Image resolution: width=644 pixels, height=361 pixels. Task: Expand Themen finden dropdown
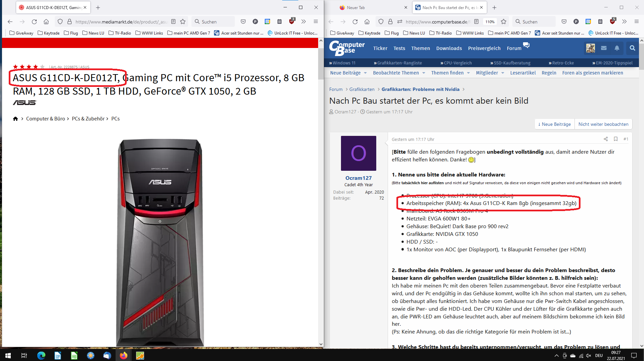(x=468, y=73)
